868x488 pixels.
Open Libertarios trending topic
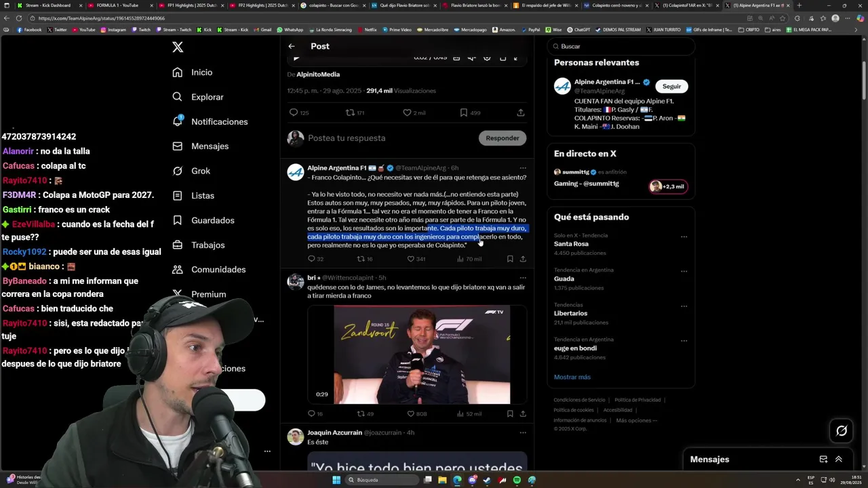tap(570, 313)
